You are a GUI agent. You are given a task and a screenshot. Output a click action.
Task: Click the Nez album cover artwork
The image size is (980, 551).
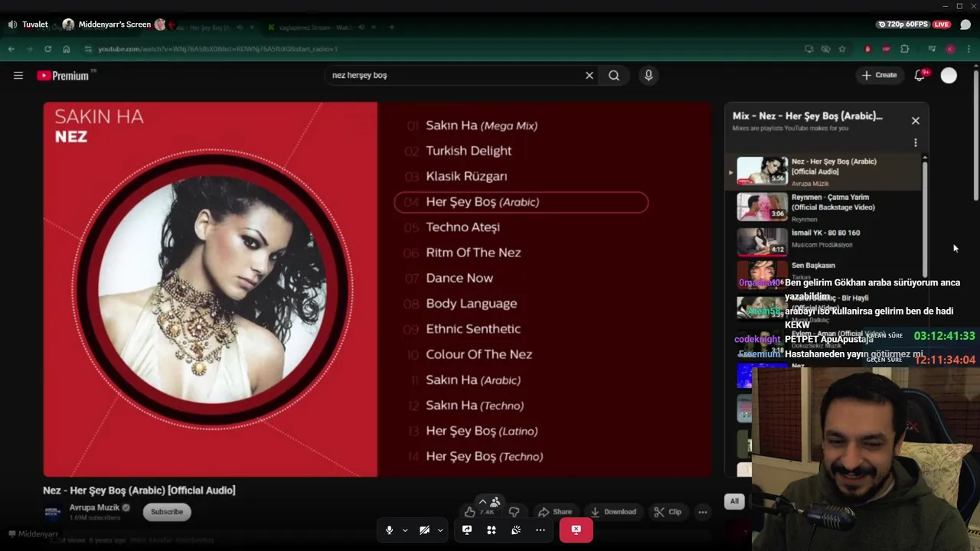pos(211,289)
